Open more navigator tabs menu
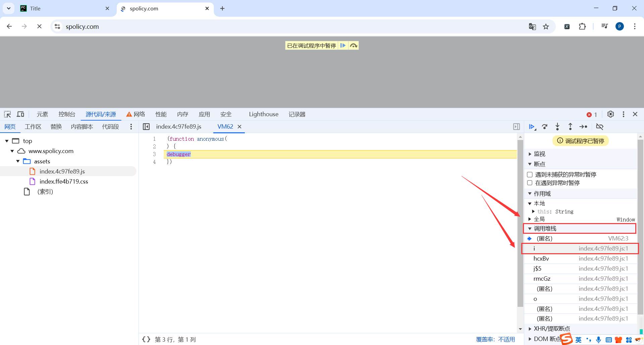The width and height of the screenshot is (644, 345). (131, 127)
